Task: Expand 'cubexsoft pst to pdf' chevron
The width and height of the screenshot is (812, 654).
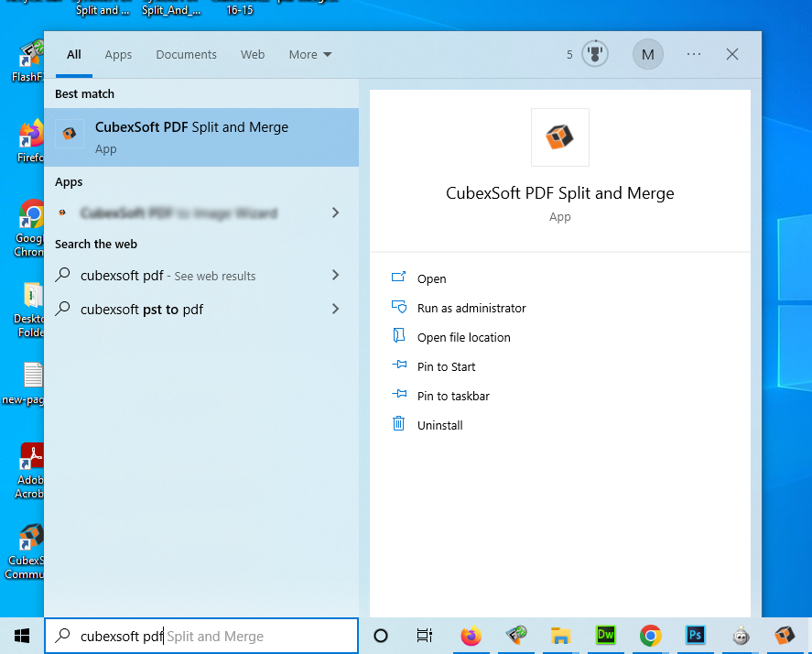Action: [x=335, y=309]
